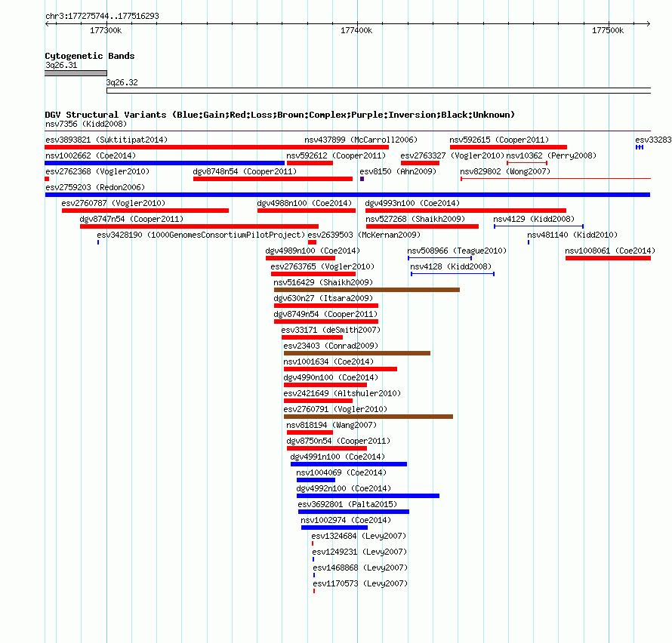Click esv2760791 (Vogler2010) variant label
This screenshot has width=672, height=643.
click(335, 409)
